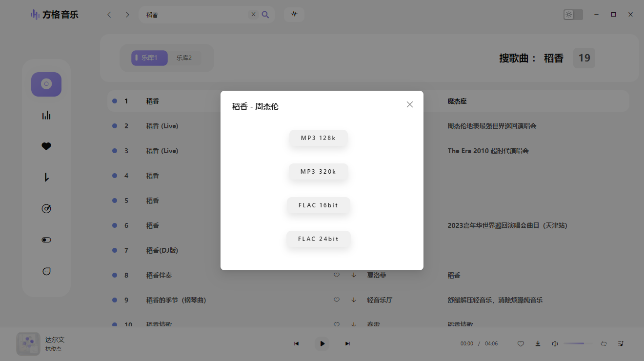Screen dimensions: 644x361
Task: Pick FLAC 16bit quality
Action: click(x=318, y=205)
